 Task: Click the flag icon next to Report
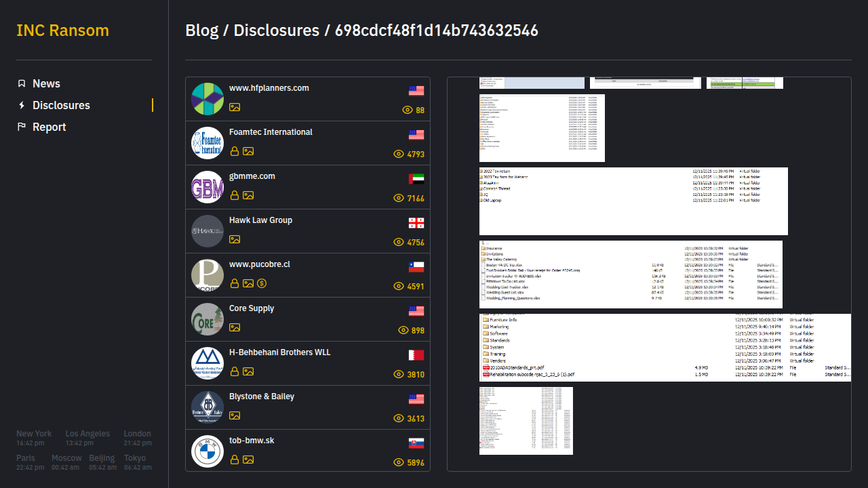tap(22, 127)
